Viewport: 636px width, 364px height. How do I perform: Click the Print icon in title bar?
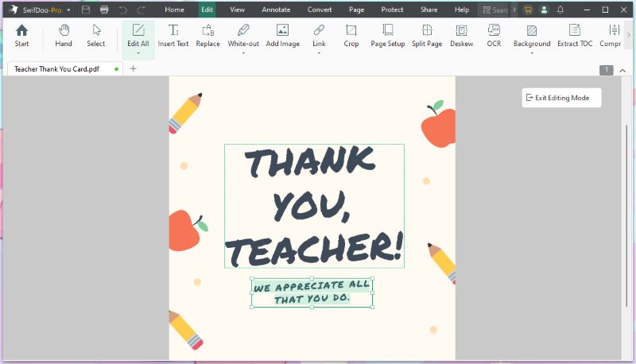pos(104,10)
